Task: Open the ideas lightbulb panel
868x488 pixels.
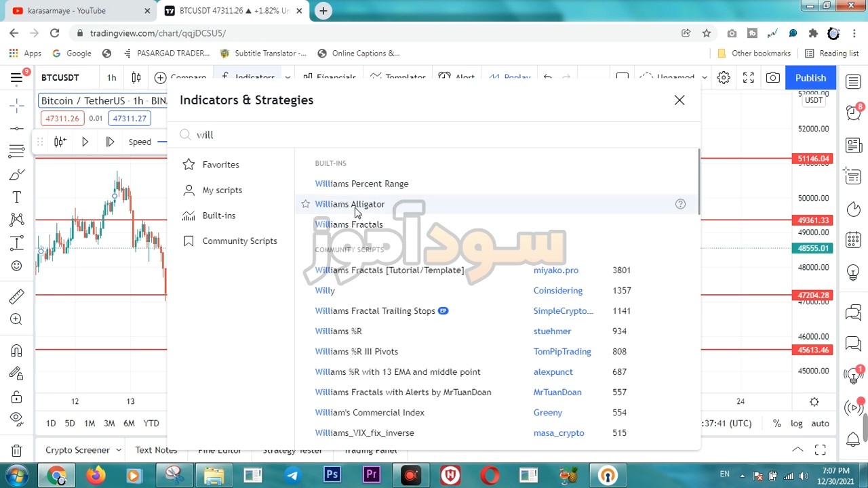Action: click(853, 273)
